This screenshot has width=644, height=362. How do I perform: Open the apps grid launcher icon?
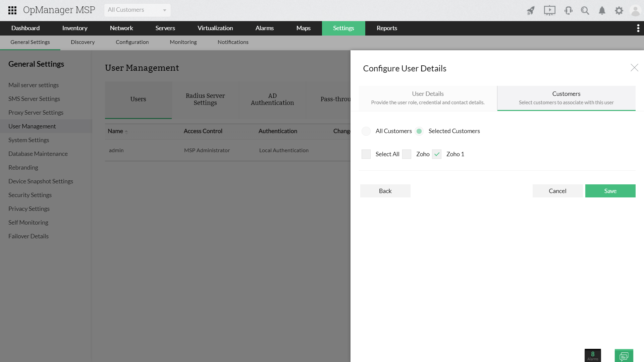point(12,10)
